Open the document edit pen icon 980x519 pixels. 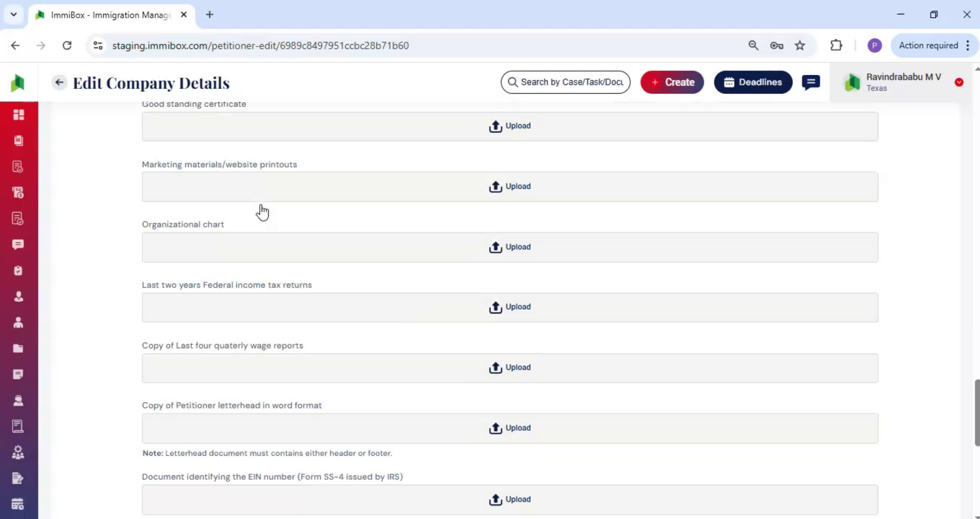(18, 478)
